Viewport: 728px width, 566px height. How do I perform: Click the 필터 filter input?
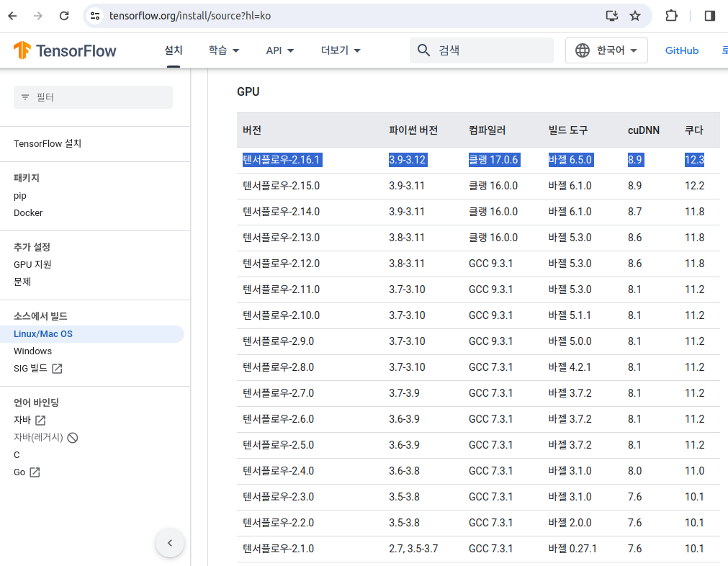point(93,97)
